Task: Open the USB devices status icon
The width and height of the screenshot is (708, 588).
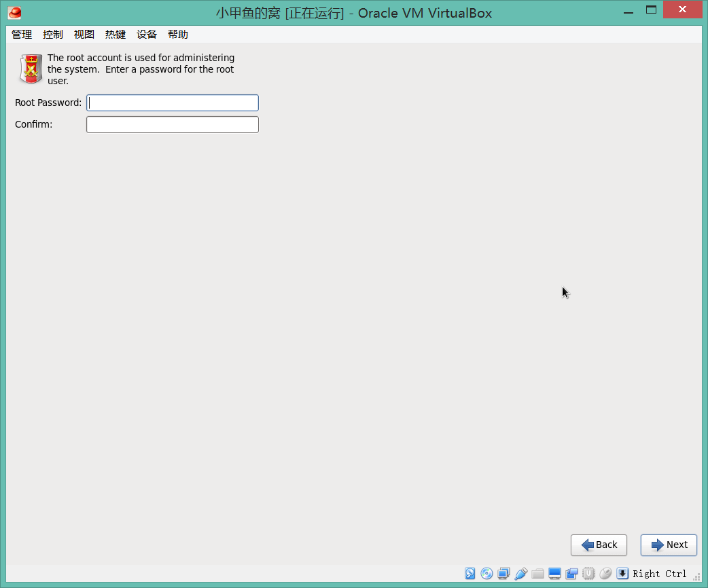Action: coord(521,574)
